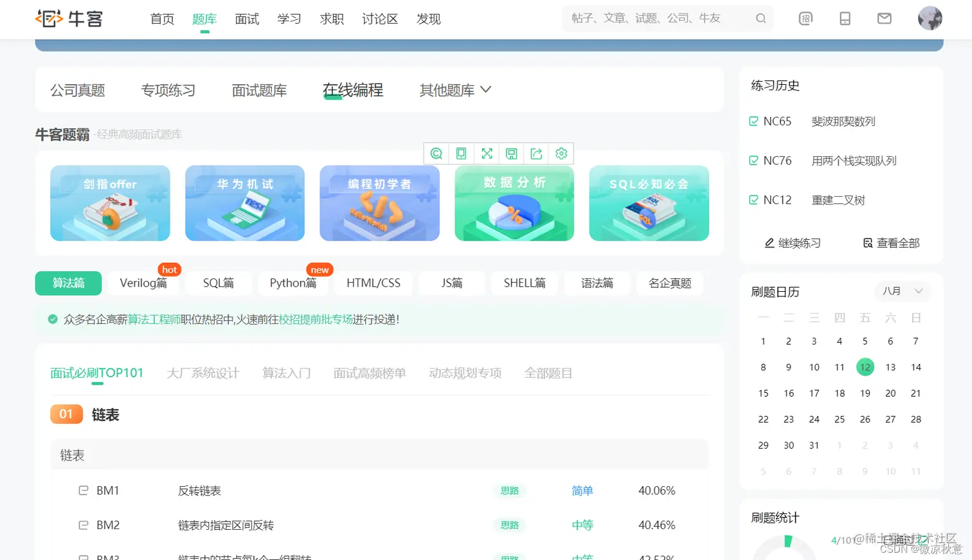
Task: Open the mail/messages envelope icon
Action: 884,19
